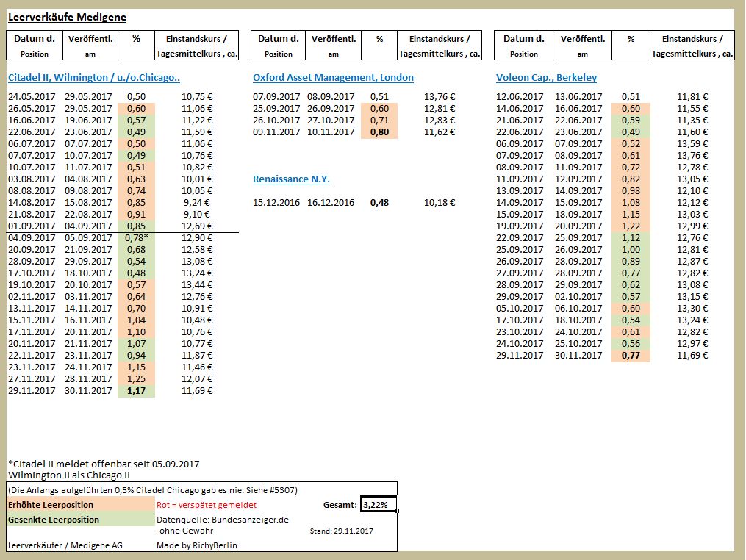Select the Einstandskurs / Tagesmittelkurs header cell
This screenshot has height=560, width=746.
coord(195,45)
